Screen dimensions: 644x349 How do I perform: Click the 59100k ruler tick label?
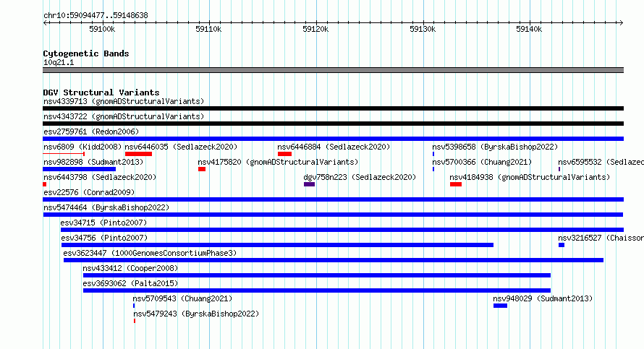pos(102,29)
